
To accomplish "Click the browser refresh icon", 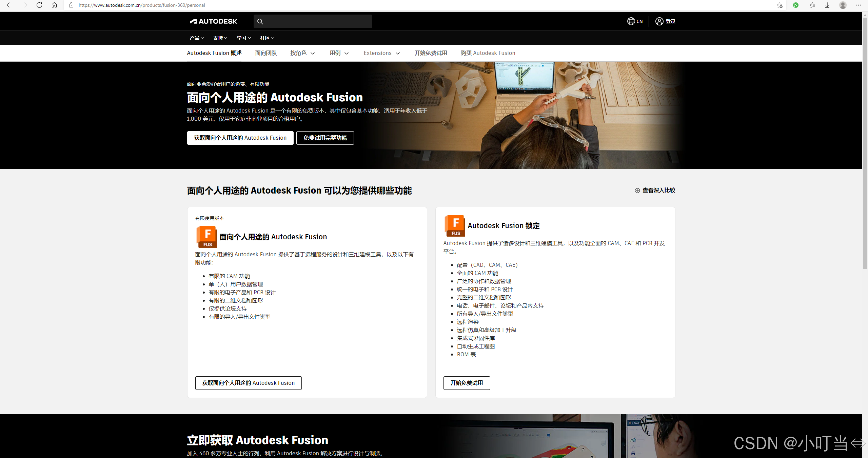I will click(x=39, y=5).
